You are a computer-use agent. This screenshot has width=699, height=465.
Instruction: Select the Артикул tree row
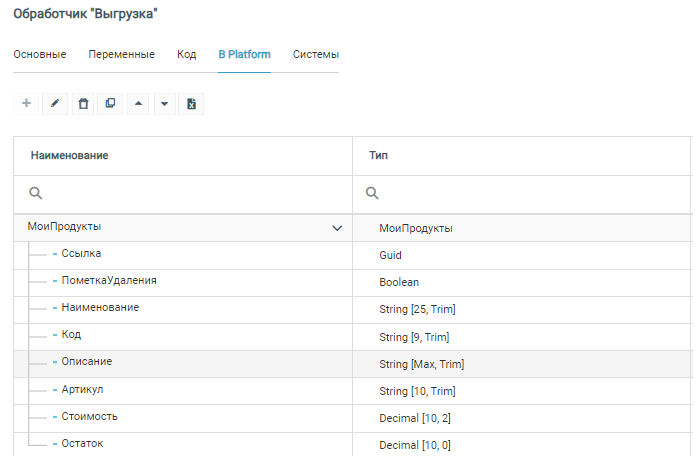[353, 391]
